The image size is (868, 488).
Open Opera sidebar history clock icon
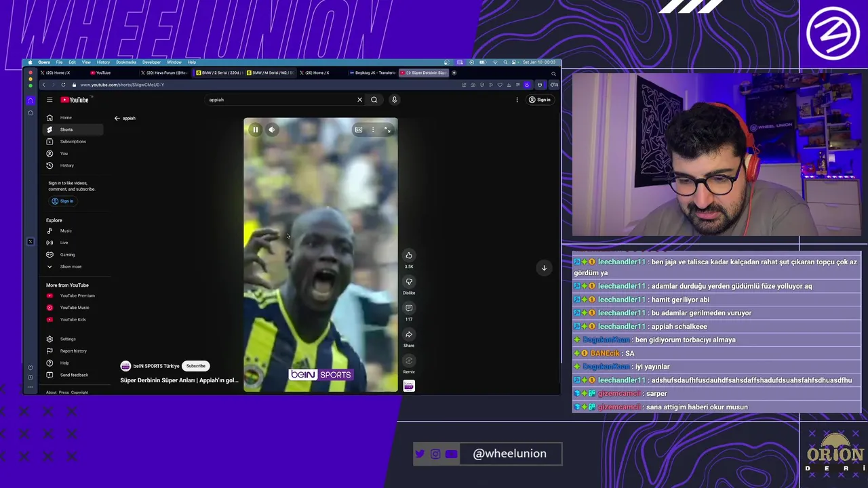click(x=30, y=376)
